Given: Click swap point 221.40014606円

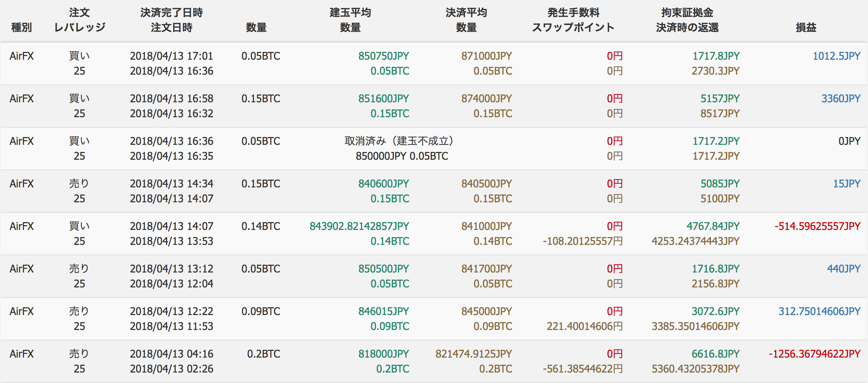Looking at the screenshot, I should click(x=585, y=326).
